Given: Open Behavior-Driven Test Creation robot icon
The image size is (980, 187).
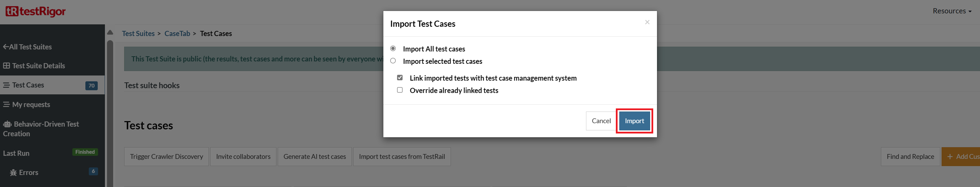Looking at the screenshot, I should pos(7,124).
